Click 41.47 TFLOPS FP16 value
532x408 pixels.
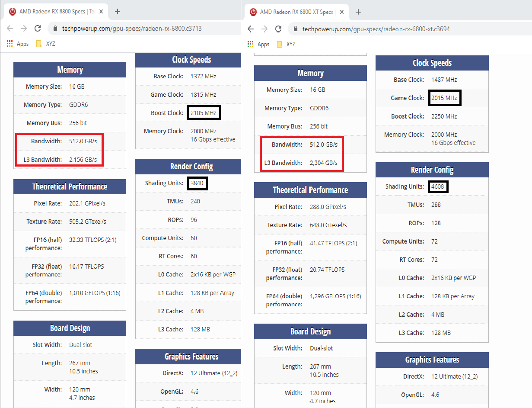coord(333,243)
